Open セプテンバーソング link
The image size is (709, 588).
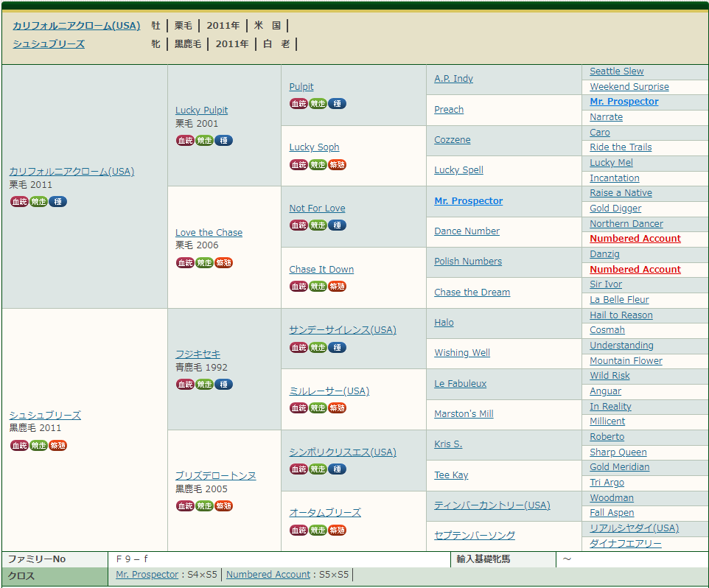475,536
